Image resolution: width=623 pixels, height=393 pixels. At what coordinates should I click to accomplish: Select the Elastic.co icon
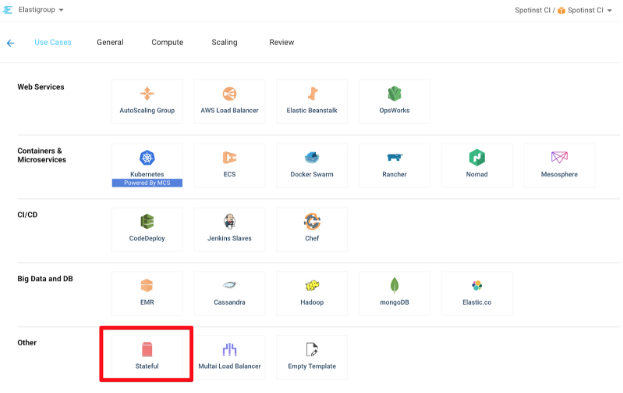click(x=477, y=285)
